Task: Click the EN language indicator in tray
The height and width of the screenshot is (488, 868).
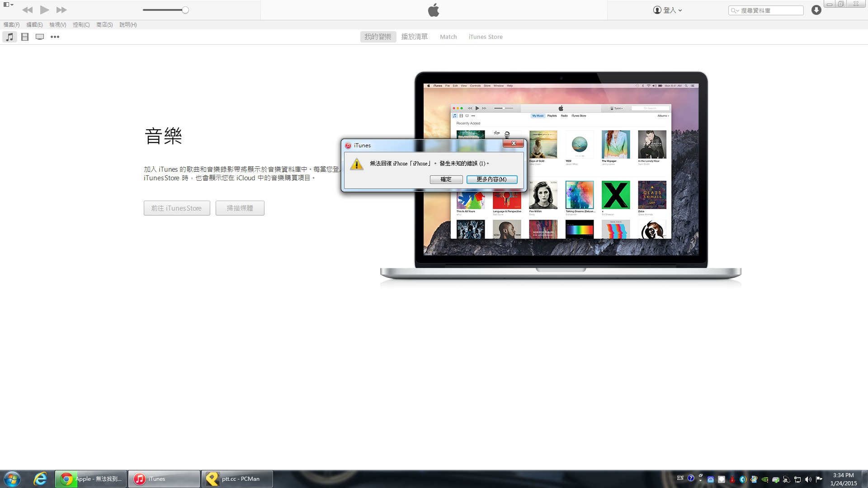Action: (680, 478)
